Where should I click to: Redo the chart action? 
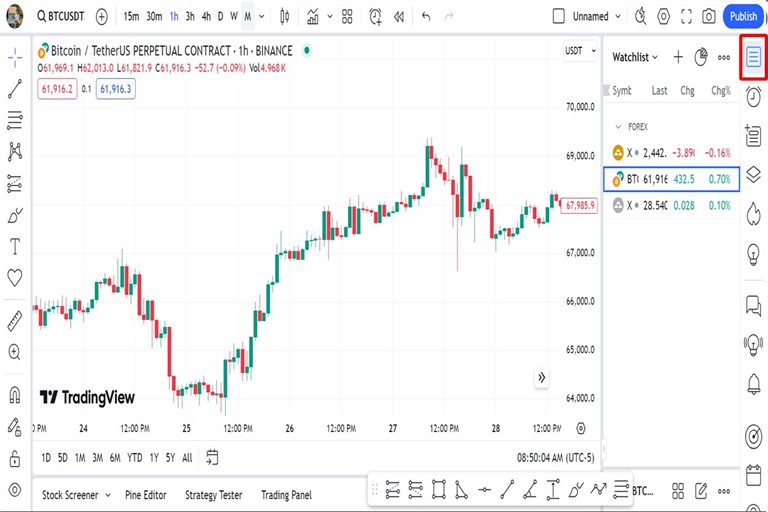click(449, 17)
